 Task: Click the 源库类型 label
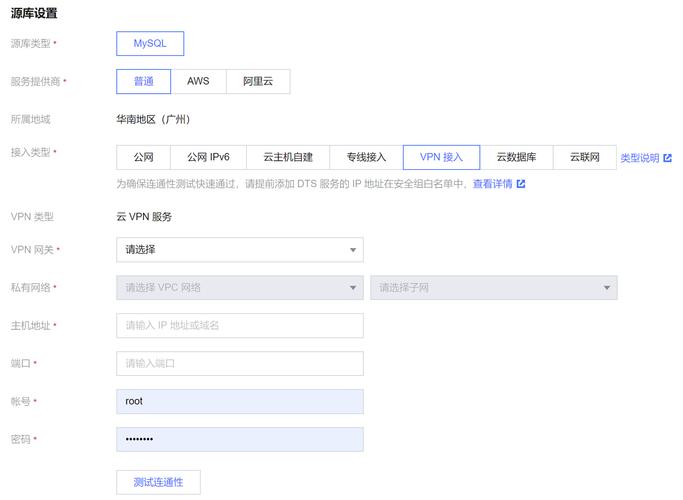30,44
